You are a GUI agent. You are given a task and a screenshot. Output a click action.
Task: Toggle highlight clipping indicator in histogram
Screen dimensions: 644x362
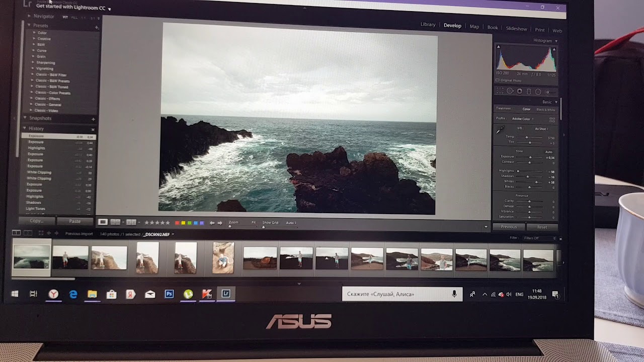[x=554, y=49]
